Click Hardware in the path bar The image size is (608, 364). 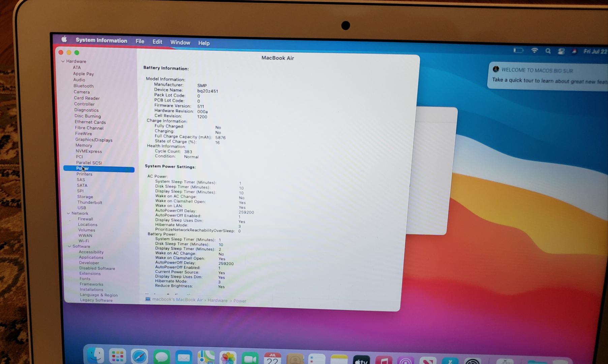217,300
